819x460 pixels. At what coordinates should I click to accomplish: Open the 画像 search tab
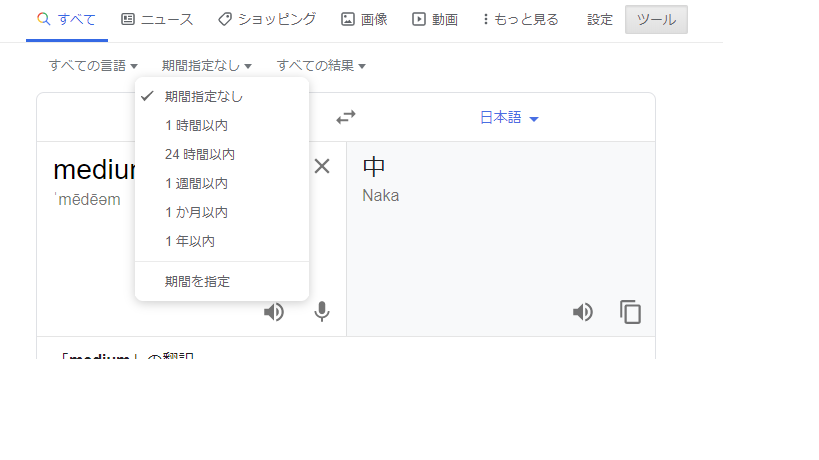tap(367, 19)
